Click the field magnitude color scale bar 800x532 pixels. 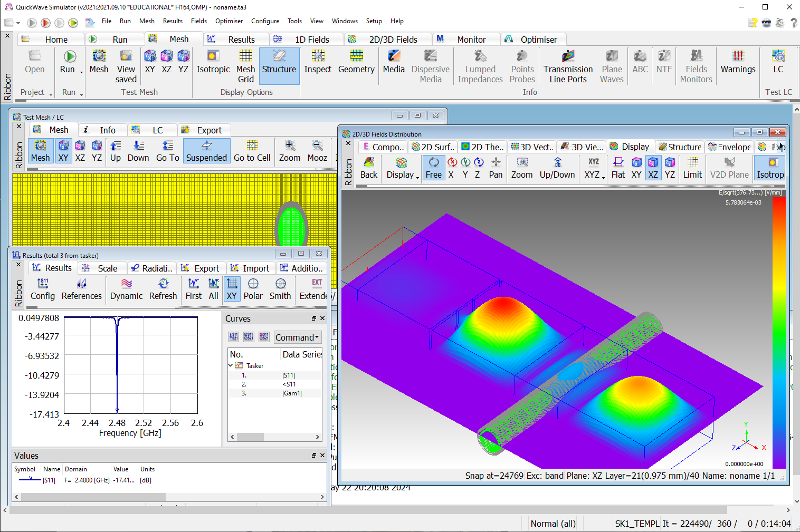point(779,332)
